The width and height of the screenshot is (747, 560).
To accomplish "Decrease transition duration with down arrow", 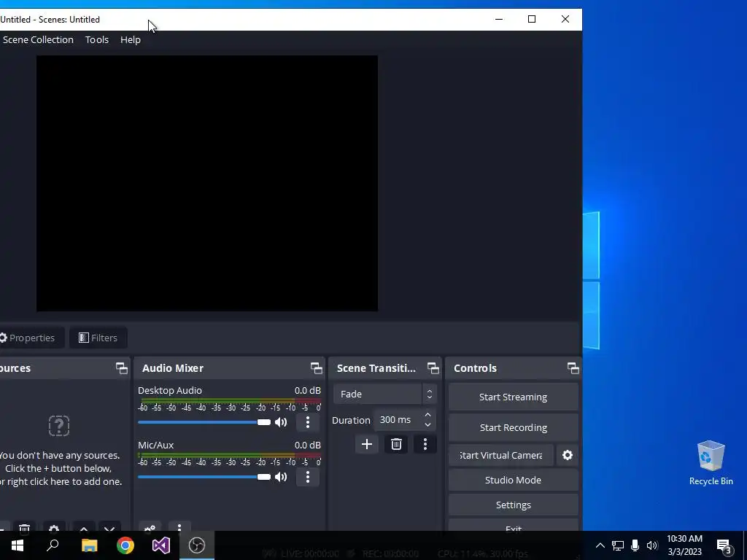I will [x=427, y=425].
